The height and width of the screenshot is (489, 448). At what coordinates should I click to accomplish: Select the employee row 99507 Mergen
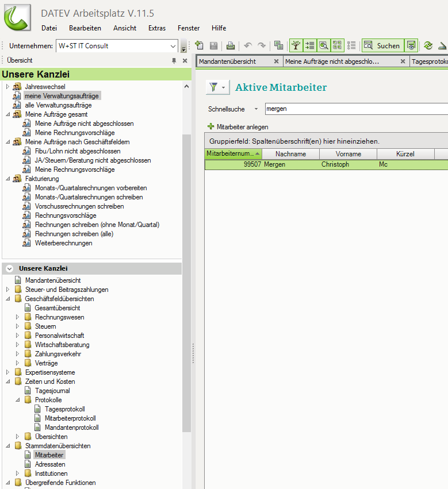326,164
